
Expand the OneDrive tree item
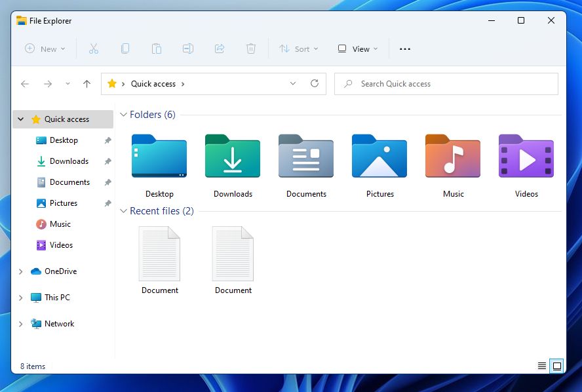[x=20, y=271]
